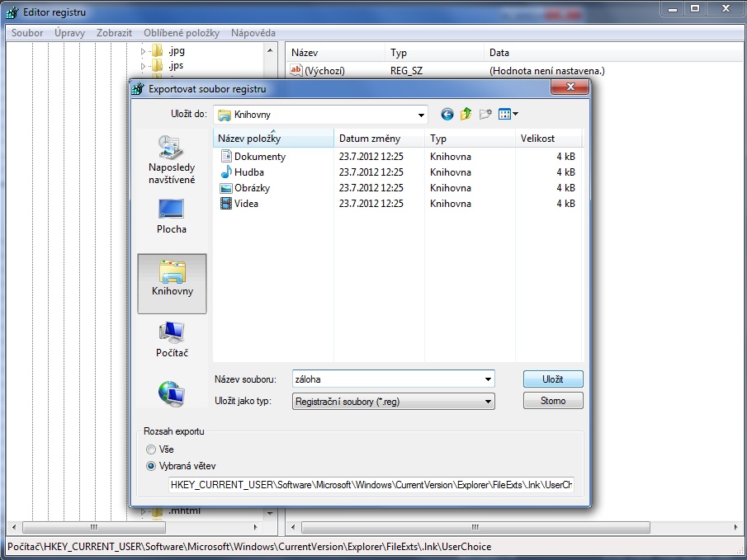Open Počítač in the places sidebar
747x560 pixels.
coord(172,339)
